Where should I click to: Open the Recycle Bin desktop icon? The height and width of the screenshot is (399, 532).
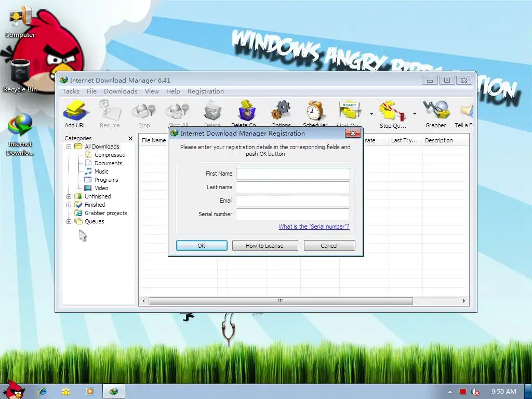click(20, 76)
